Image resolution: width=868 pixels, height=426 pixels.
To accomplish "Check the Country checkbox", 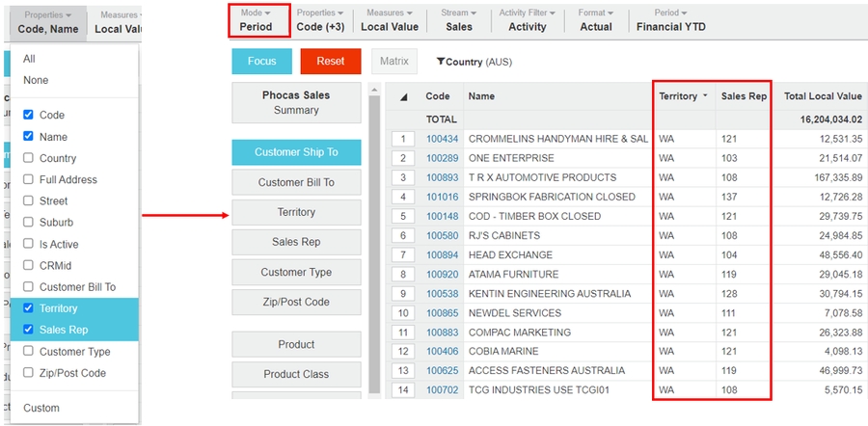I will [x=28, y=158].
